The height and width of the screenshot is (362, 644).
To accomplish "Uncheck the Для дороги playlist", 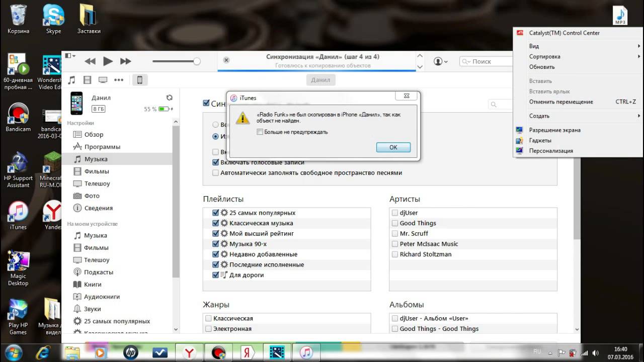I will pyautogui.click(x=216, y=275).
